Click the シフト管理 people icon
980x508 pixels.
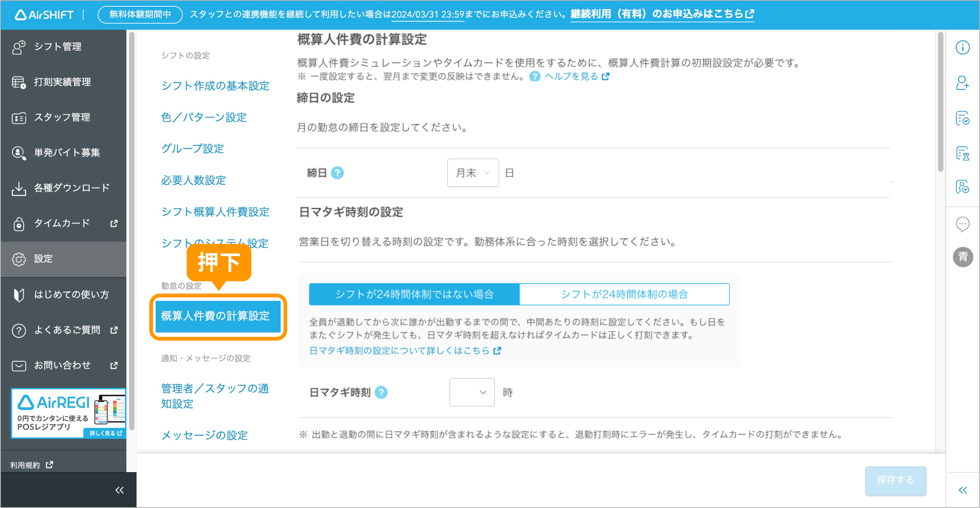(19, 47)
